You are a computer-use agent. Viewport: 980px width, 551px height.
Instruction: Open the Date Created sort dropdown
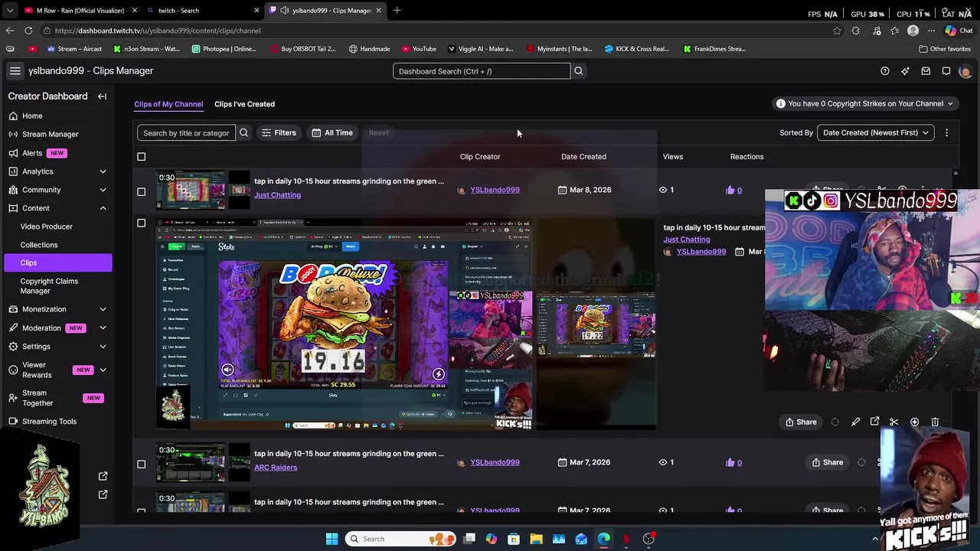pyautogui.click(x=875, y=132)
